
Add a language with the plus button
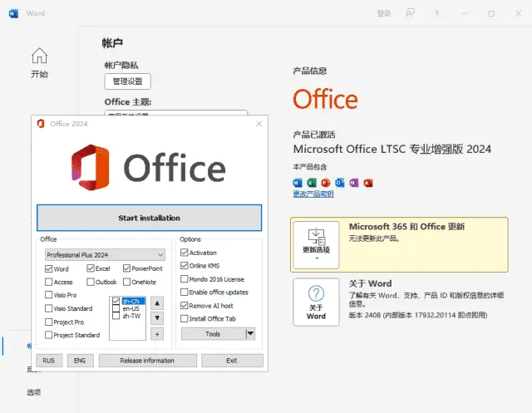[x=157, y=334]
